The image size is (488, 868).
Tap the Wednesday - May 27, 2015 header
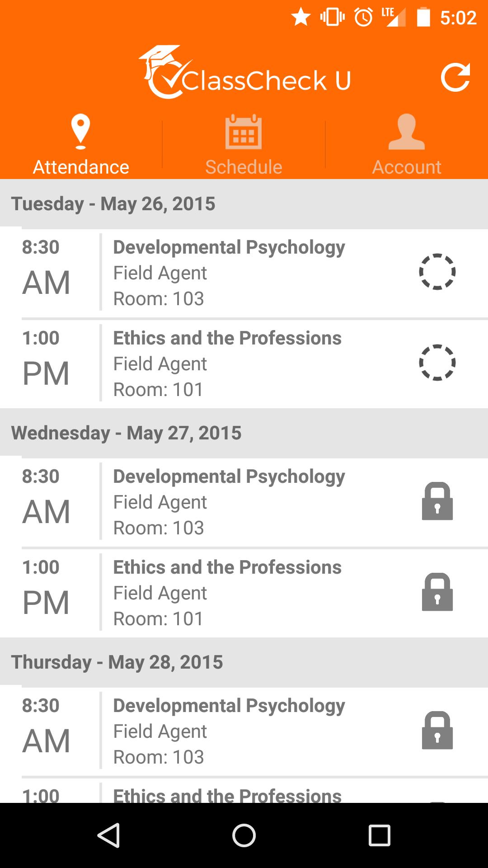(x=126, y=433)
